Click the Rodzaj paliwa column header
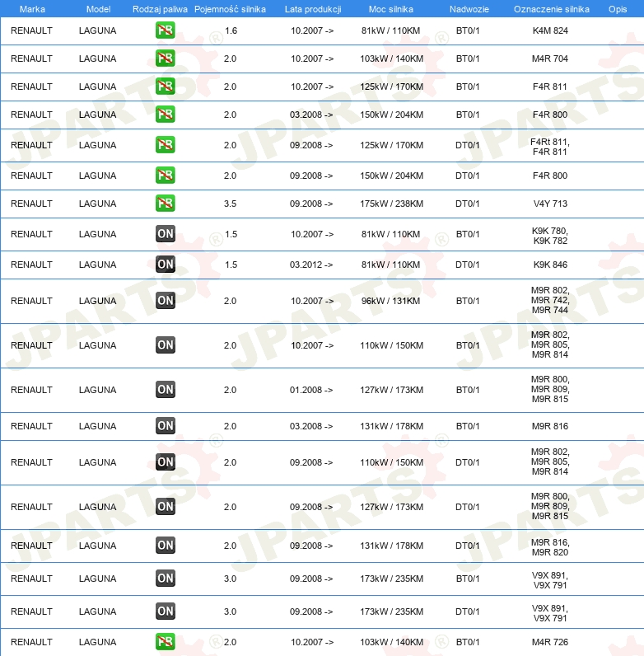644x656 pixels. point(160,9)
